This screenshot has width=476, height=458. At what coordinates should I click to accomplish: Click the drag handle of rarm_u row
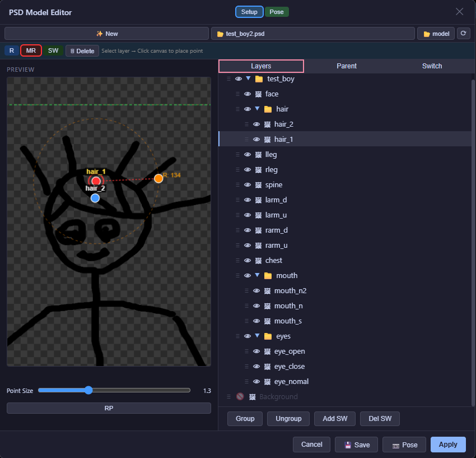pyautogui.click(x=237, y=246)
